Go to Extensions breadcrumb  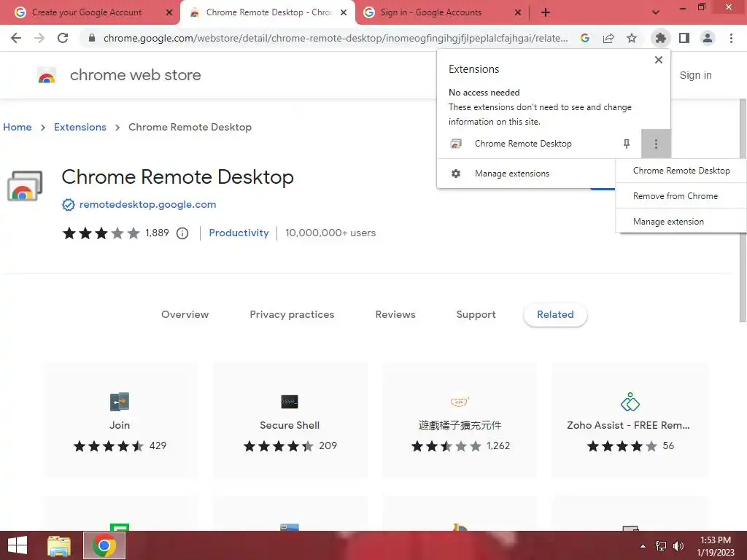point(80,127)
